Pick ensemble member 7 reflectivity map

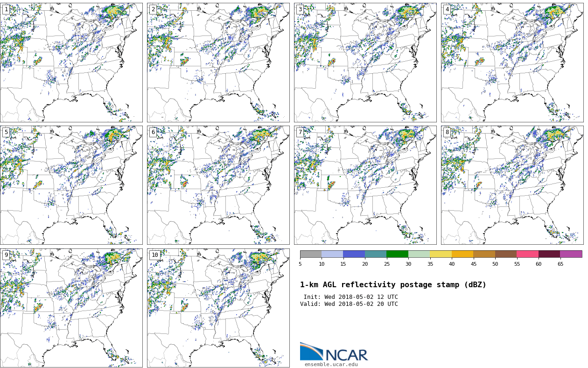[365, 185]
